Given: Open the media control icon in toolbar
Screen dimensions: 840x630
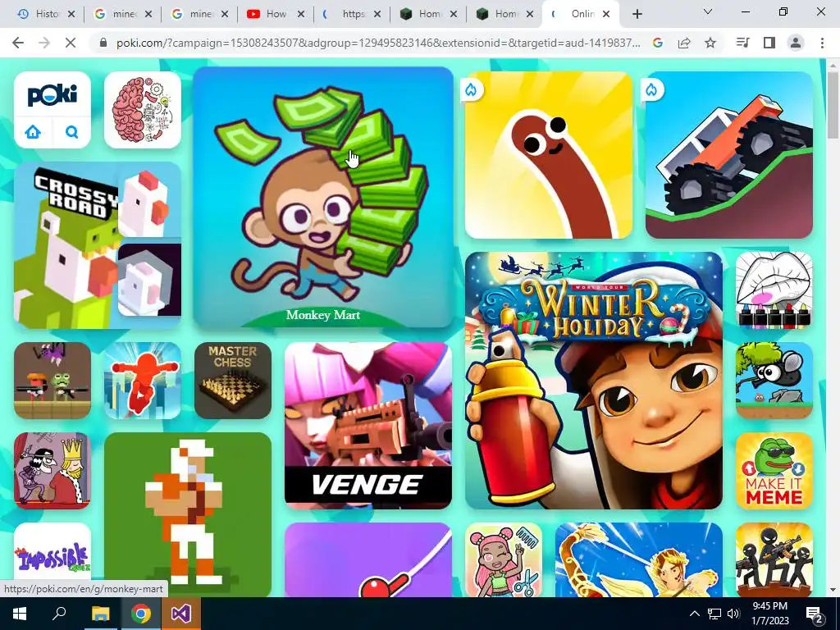Looking at the screenshot, I should click(x=743, y=43).
